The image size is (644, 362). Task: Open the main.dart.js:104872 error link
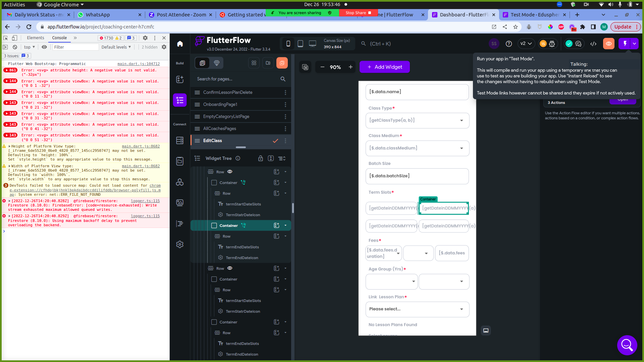point(139,64)
